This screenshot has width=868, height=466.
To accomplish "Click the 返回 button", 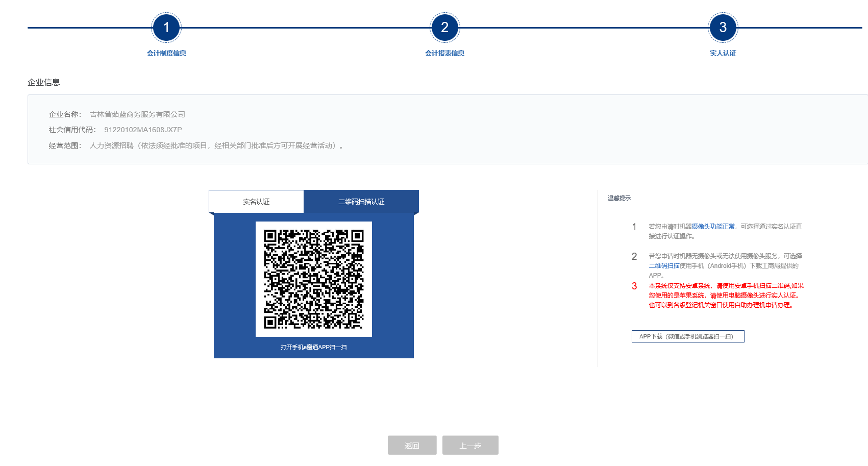I will pyautogui.click(x=412, y=445).
